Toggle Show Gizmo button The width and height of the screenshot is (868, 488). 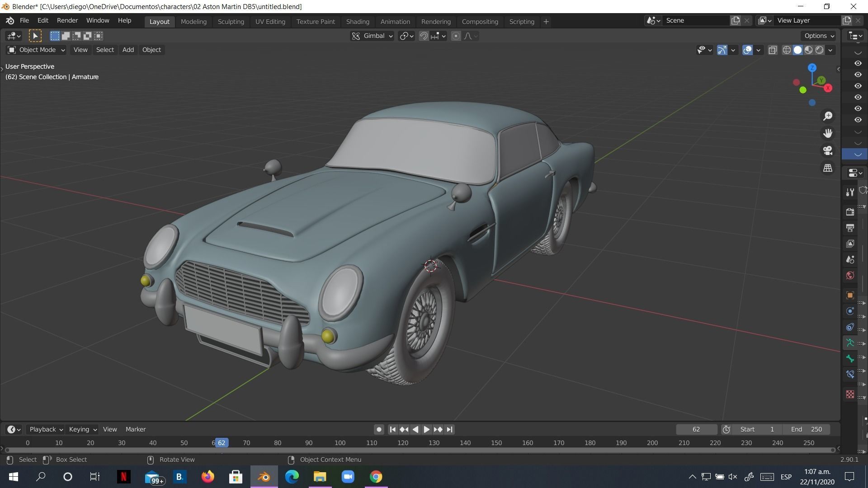coord(722,50)
